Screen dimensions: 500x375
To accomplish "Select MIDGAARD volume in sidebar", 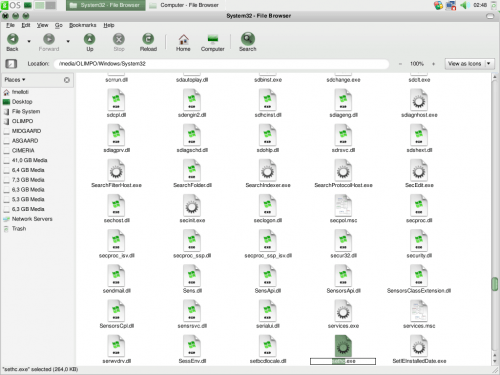I will [26, 131].
